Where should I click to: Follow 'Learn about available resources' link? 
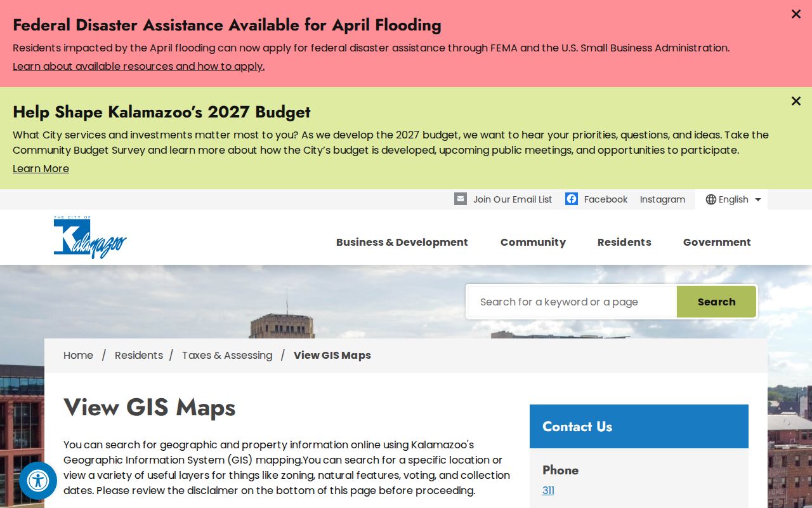coord(138,66)
